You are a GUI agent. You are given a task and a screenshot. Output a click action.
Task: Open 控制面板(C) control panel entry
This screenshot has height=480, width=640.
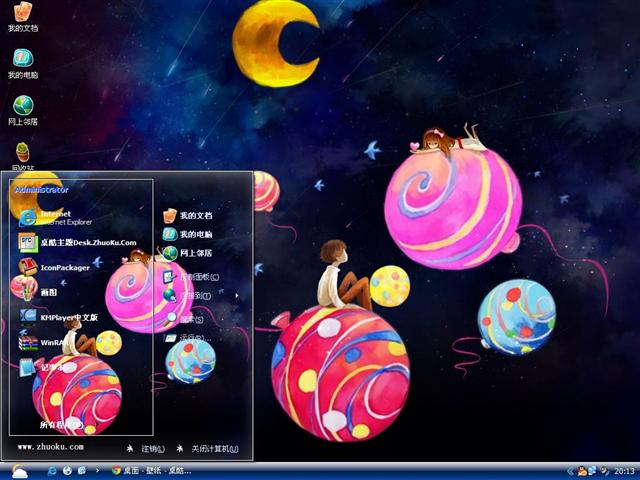(191, 277)
